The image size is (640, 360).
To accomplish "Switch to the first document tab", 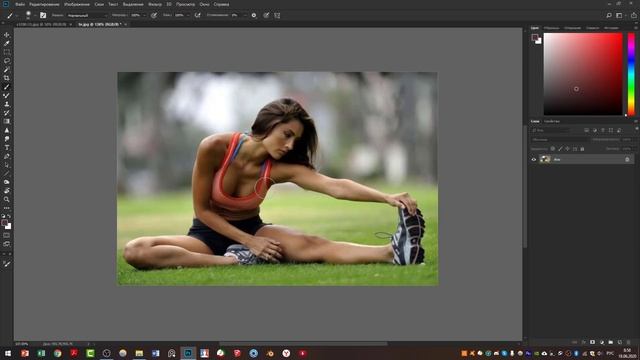I will 41,24.
